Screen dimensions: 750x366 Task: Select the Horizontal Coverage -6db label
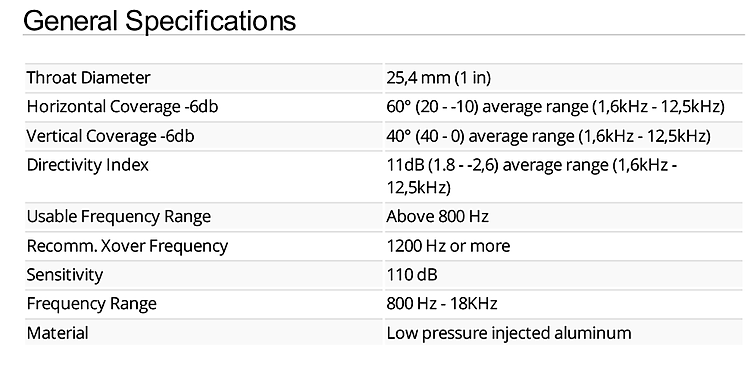122,106
